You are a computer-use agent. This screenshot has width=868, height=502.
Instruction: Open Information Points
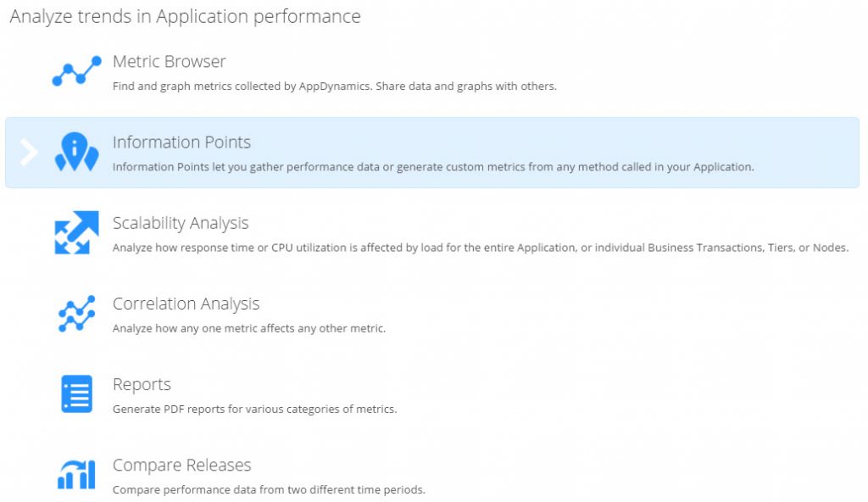(181, 142)
